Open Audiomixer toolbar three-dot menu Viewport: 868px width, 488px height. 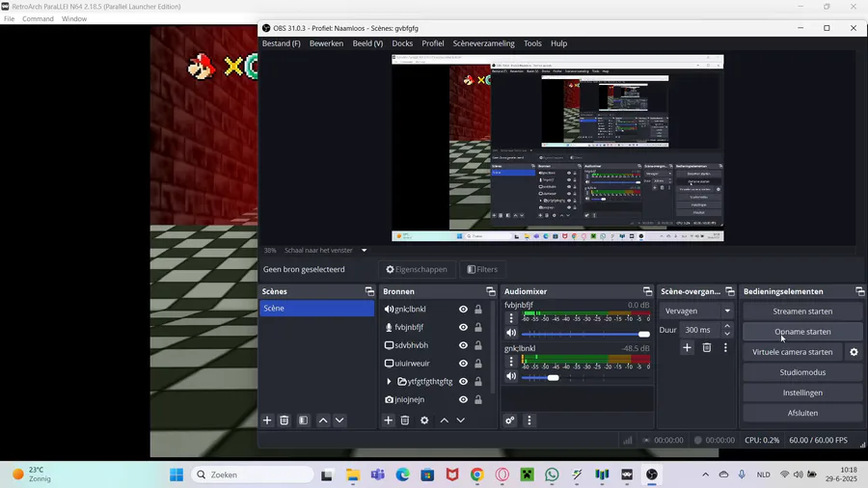click(x=529, y=420)
